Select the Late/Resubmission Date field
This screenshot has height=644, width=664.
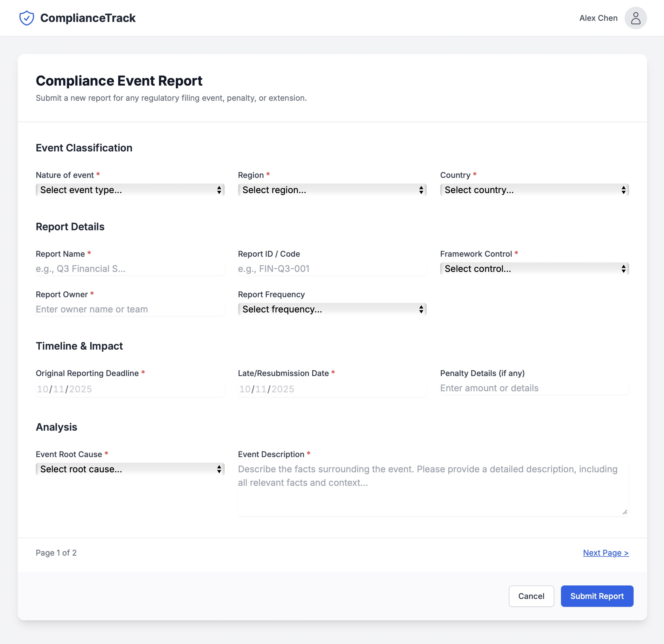[x=332, y=389]
